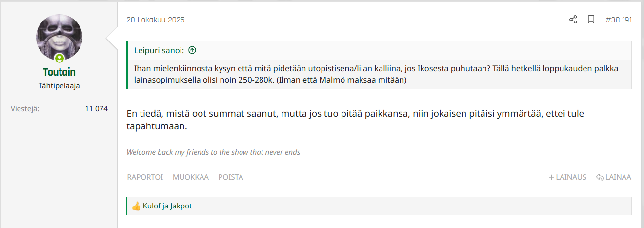Bookmark this post with the bookmark icon

[x=591, y=20]
